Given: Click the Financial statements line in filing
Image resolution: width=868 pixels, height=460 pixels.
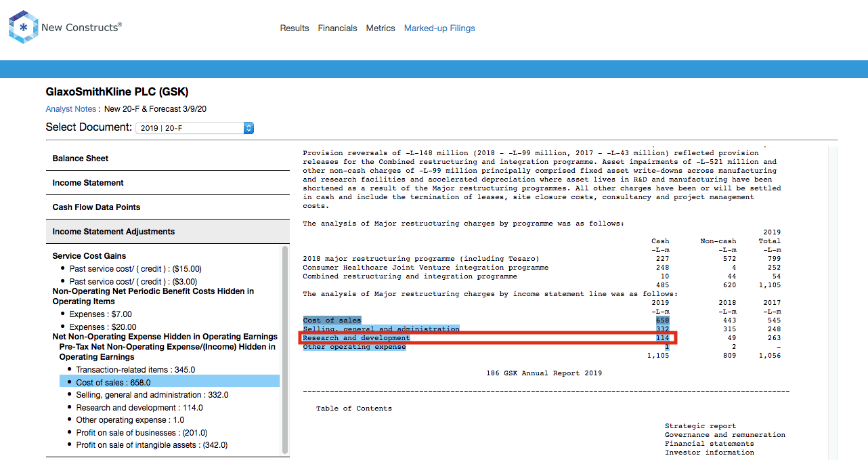Looking at the screenshot, I should point(709,444).
